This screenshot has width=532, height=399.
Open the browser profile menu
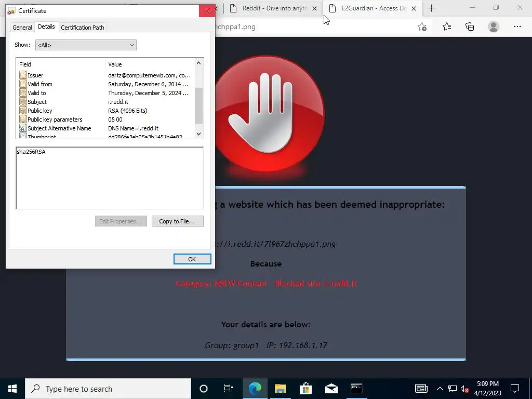click(x=494, y=26)
